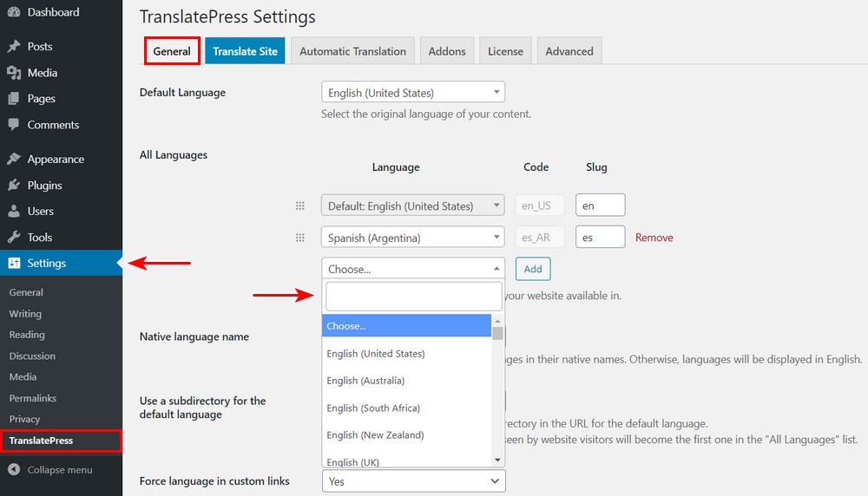Remove the Spanish (Argentina) language

point(654,238)
